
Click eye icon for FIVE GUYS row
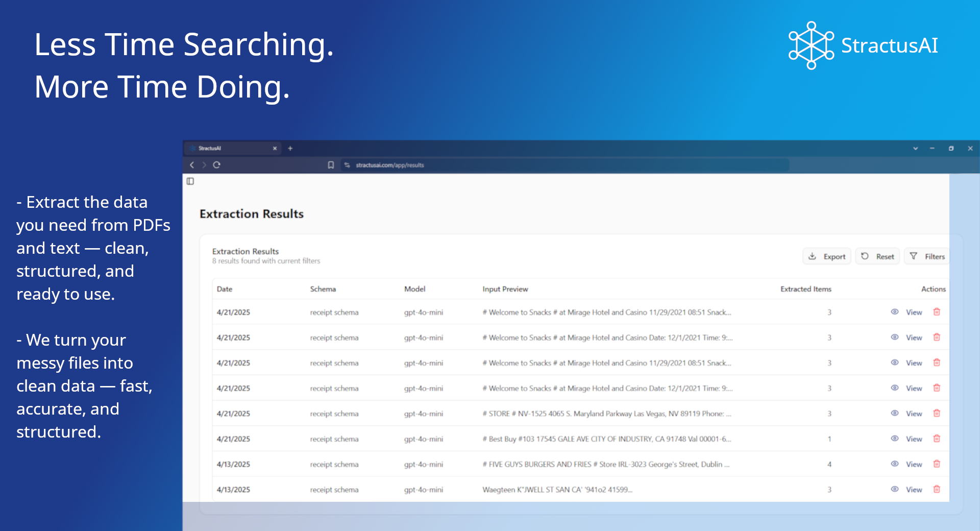(x=895, y=464)
